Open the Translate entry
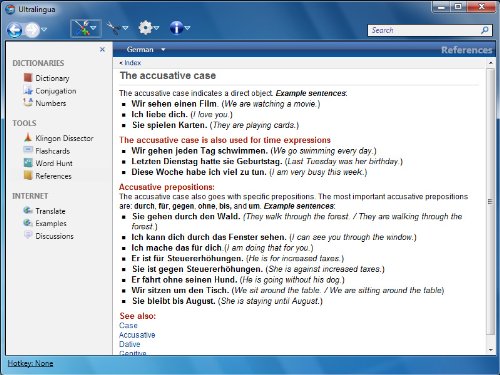Viewport: 500px width, 375px height. (50, 211)
